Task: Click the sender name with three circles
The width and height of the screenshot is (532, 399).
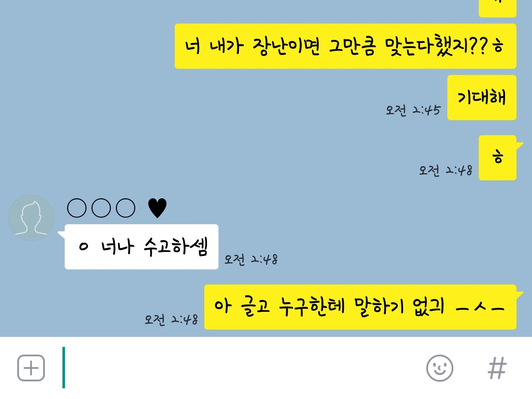Action: point(101,208)
